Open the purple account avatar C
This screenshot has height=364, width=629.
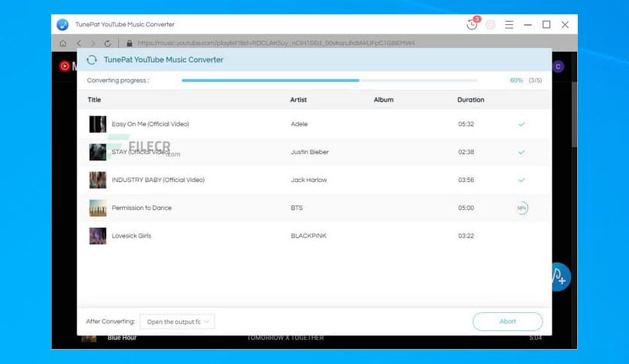tap(558, 66)
